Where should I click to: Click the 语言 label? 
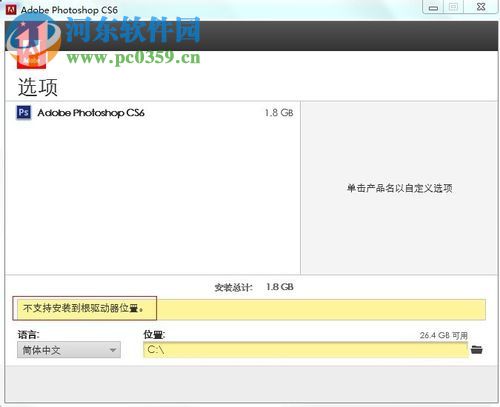28,334
